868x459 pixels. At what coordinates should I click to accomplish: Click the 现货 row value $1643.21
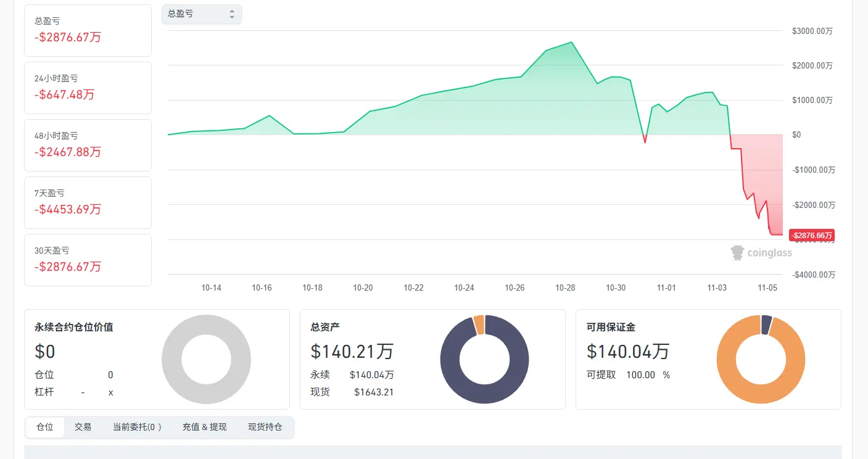click(374, 392)
